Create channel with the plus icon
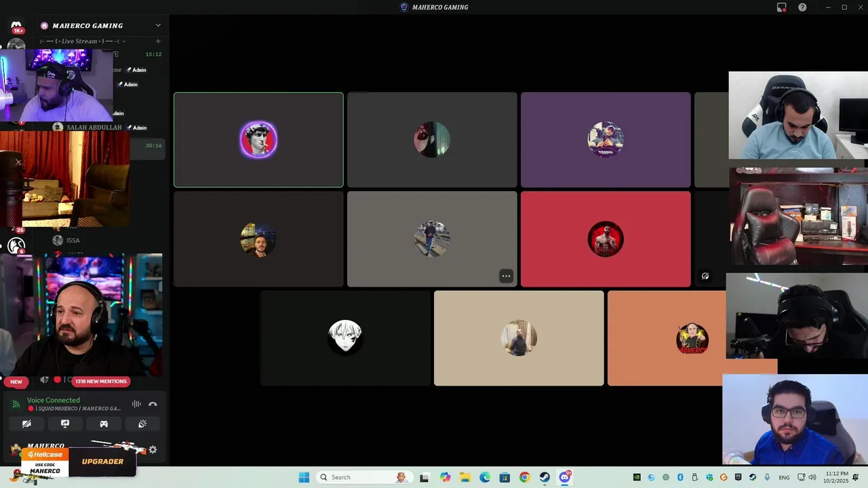Screen dimensions: 868x488 pos(158,41)
